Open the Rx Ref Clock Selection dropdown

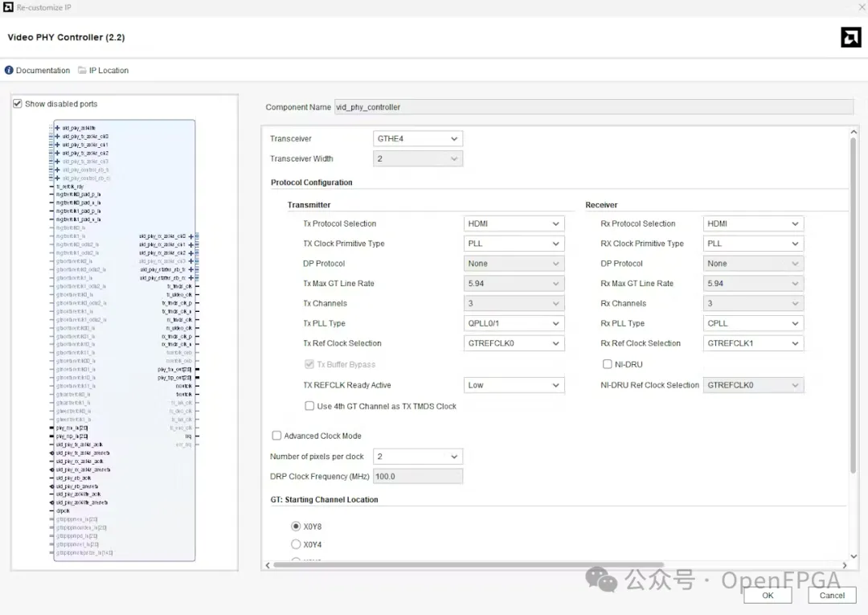point(753,343)
